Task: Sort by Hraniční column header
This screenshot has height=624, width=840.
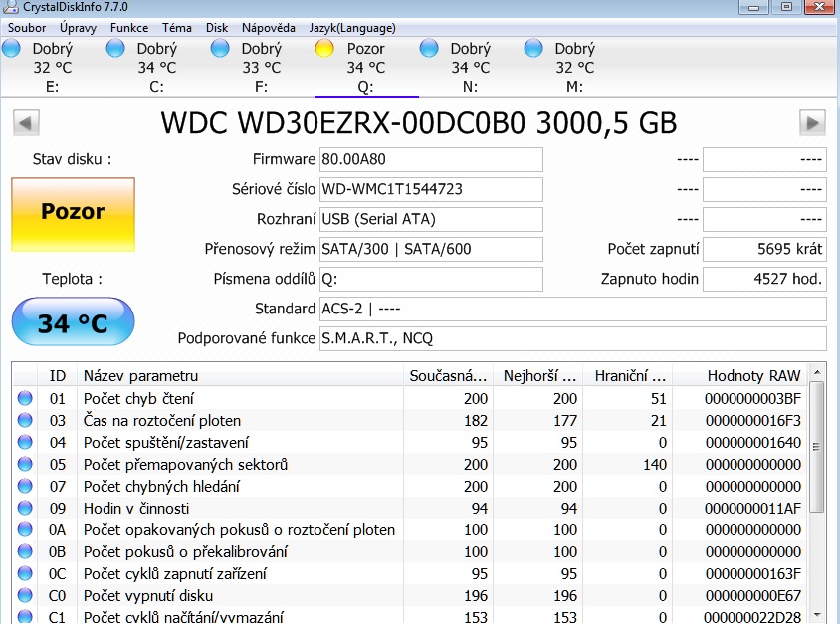Action: 627,376
